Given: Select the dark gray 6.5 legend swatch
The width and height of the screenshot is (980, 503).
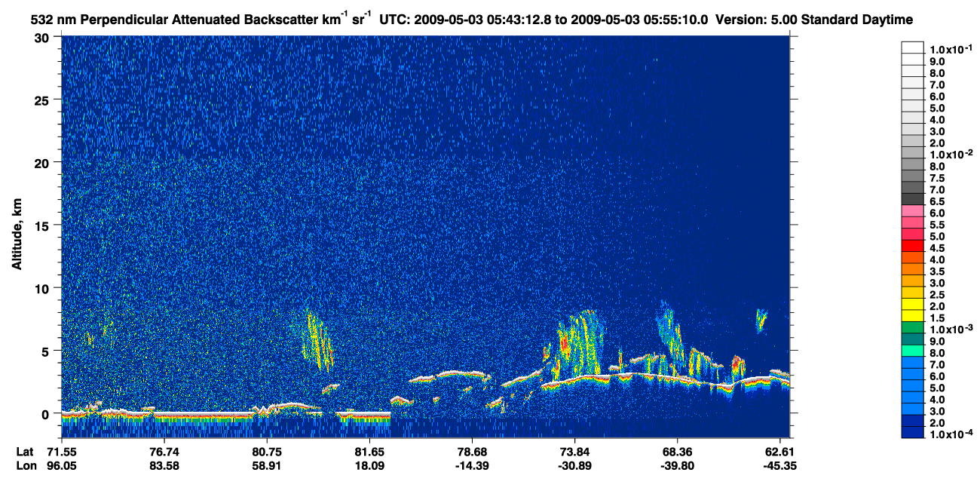Looking at the screenshot, I should pos(912,200).
